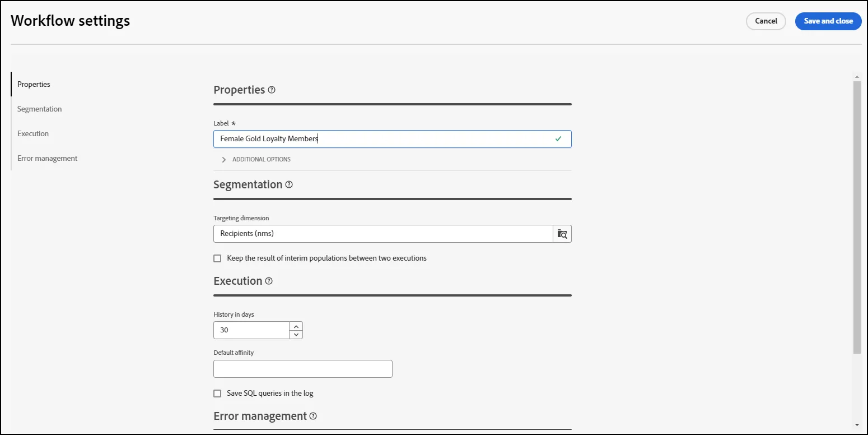Image resolution: width=868 pixels, height=435 pixels.
Task: Click help icon next to Properties heading
Action: tap(272, 90)
